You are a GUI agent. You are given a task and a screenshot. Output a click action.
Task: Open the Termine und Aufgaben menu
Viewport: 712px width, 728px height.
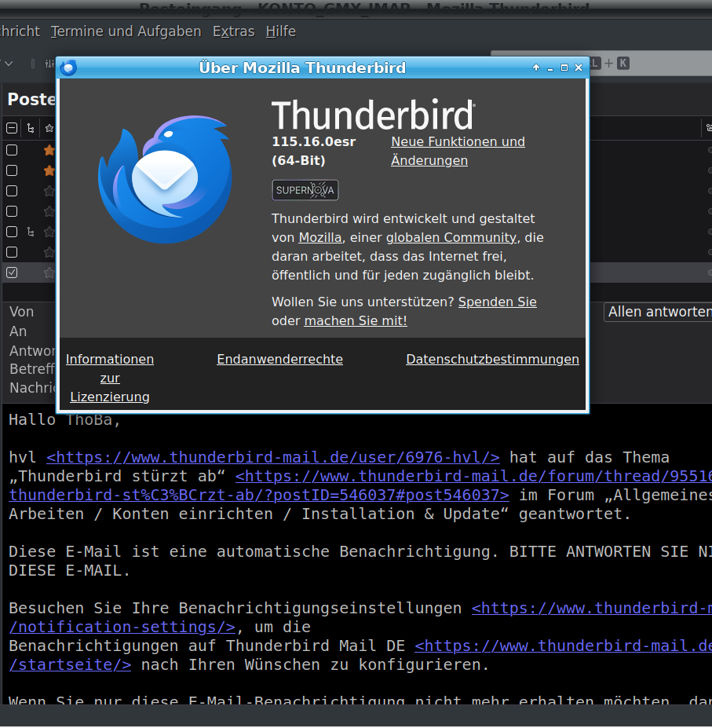coord(126,31)
